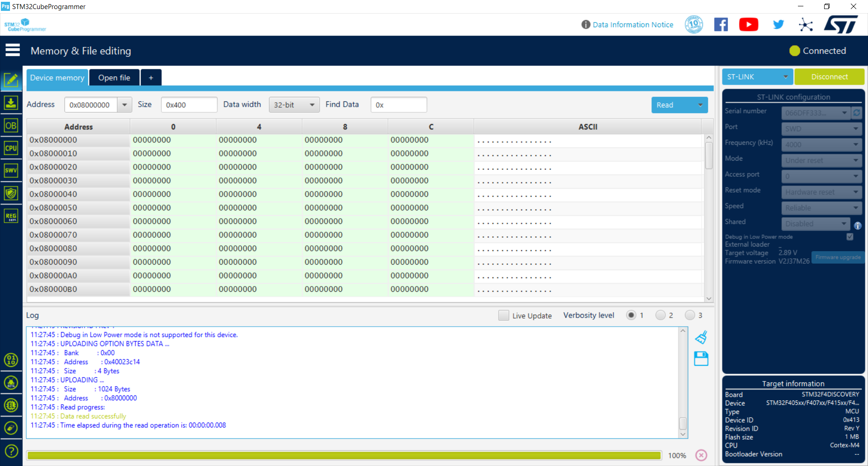Open the SWV sidebar icon
Image resolution: width=868 pixels, height=466 pixels.
[11, 171]
